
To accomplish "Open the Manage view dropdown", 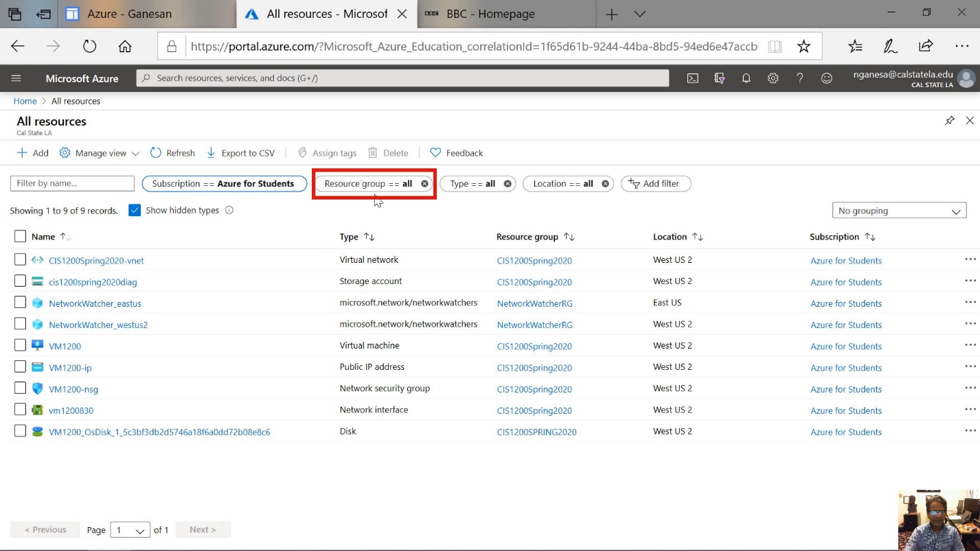I will (x=100, y=153).
